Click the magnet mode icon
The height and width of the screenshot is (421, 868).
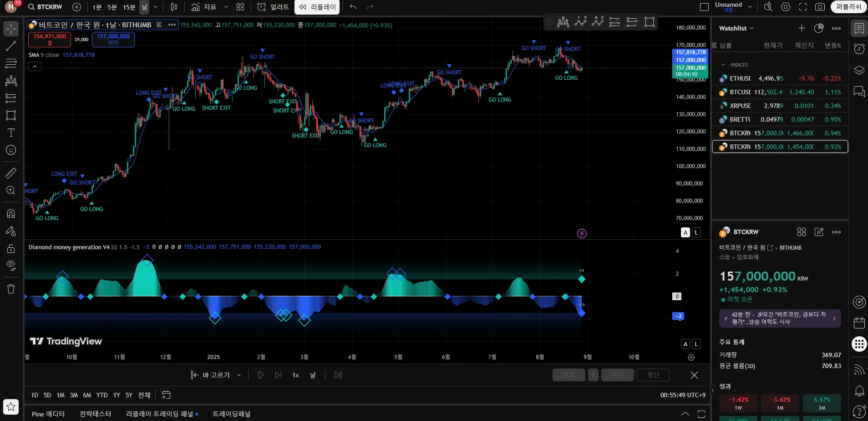pyautogui.click(x=11, y=213)
